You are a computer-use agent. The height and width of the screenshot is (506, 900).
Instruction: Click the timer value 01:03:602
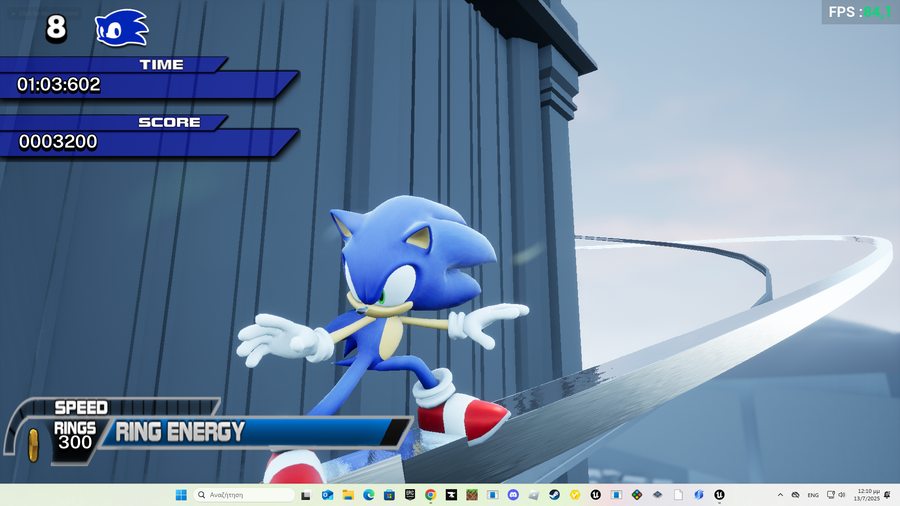[59, 85]
